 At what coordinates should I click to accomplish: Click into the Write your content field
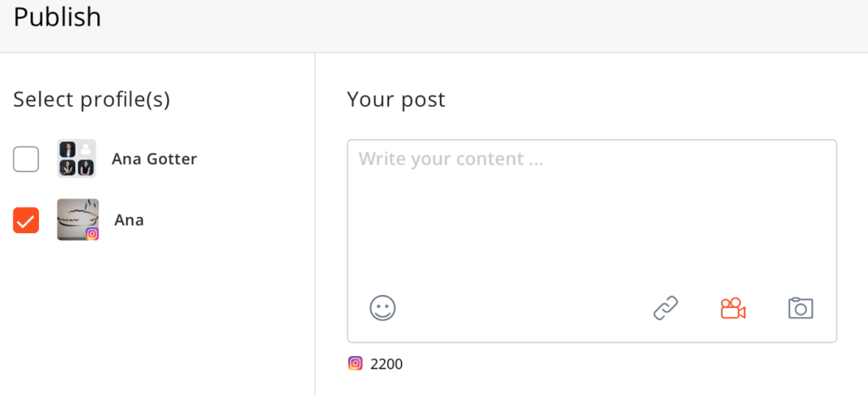[x=592, y=212]
